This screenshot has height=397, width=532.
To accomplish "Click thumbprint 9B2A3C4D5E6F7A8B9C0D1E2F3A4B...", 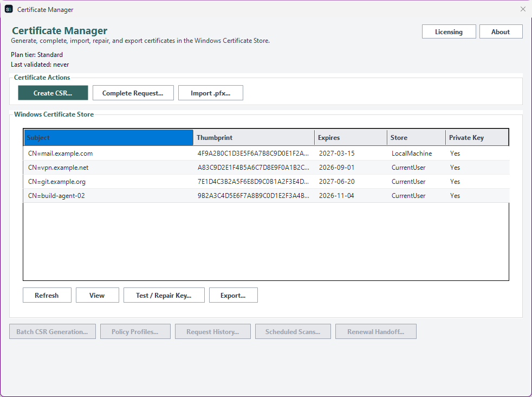I will [253, 196].
